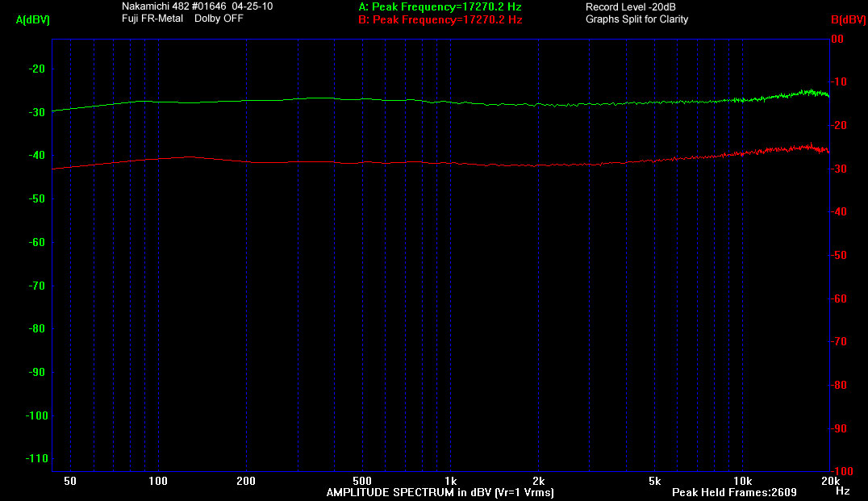Click the red B(dBV) axis label

pyautogui.click(x=847, y=19)
